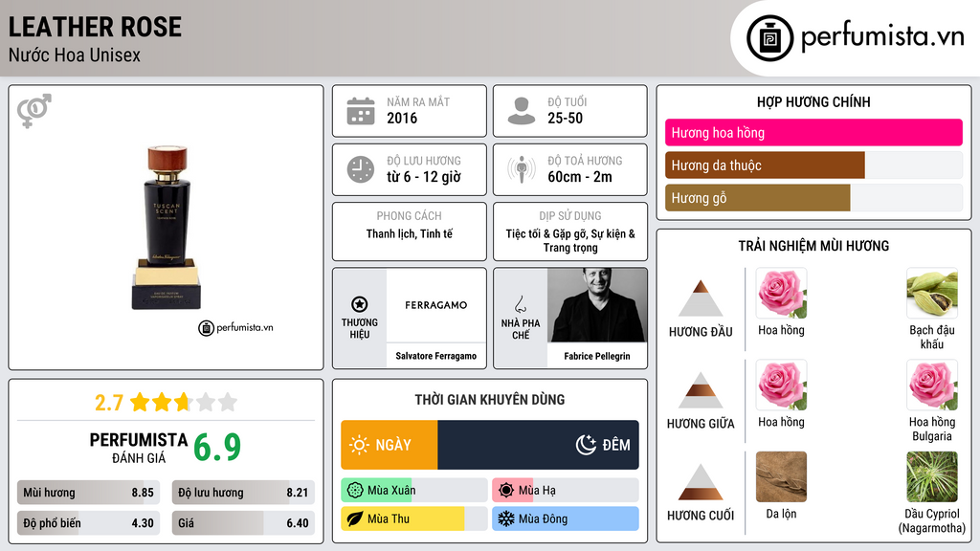Viewport: 980px width, 551px height.
Task: Click the clock icon beside Độ lưu hương
Action: pyautogui.click(x=361, y=169)
